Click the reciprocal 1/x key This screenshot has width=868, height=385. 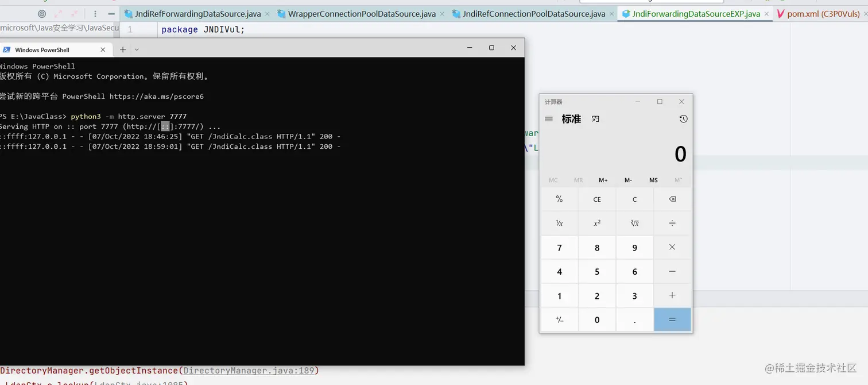pos(559,223)
